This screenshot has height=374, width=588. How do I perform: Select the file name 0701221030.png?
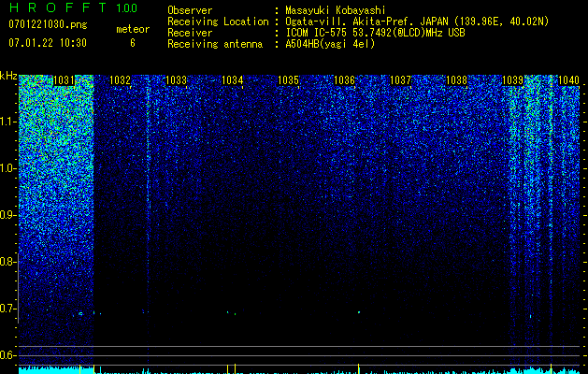pyautogui.click(x=48, y=24)
